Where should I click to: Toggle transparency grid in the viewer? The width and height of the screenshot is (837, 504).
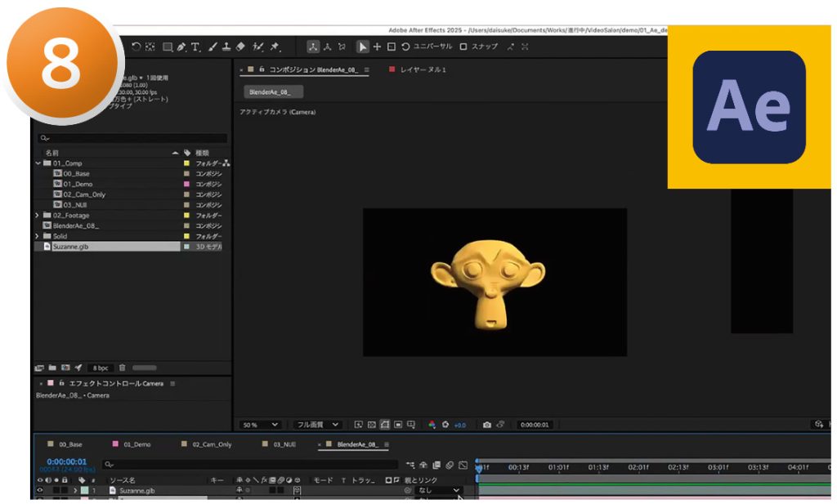(x=372, y=425)
